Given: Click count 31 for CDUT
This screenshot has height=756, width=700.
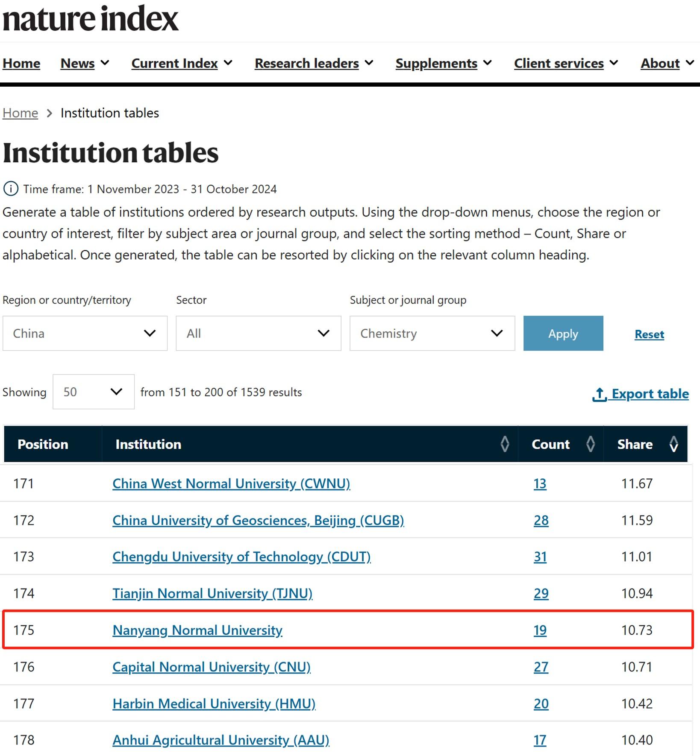Looking at the screenshot, I should coord(540,557).
